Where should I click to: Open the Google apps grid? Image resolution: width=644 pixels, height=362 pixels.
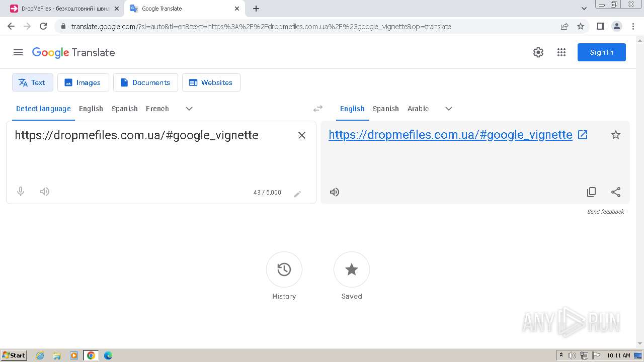561,52
